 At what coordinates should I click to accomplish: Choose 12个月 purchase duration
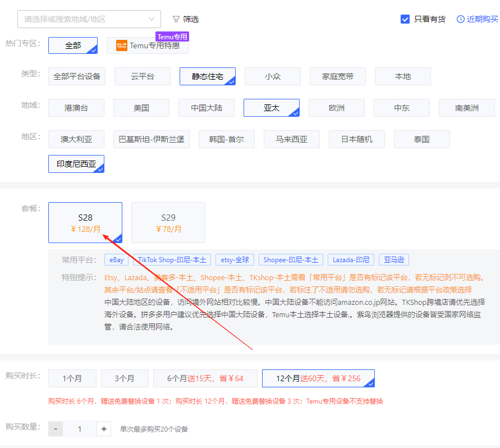pos(318,378)
